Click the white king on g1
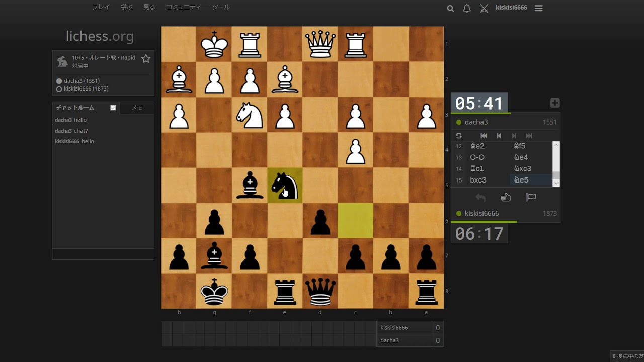 (214, 44)
